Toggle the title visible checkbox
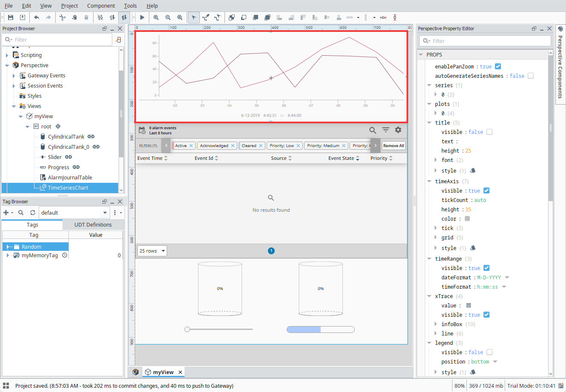The width and height of the screenshot is (566, 392). point(489,132)
